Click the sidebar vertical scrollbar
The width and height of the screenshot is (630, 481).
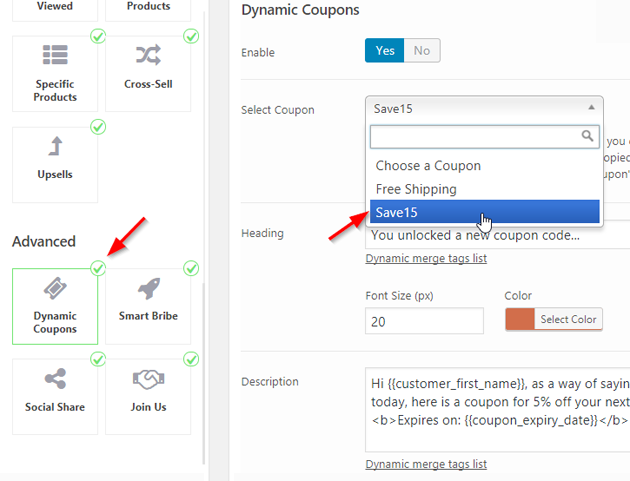pyautogui.click(x=204, y=374)
